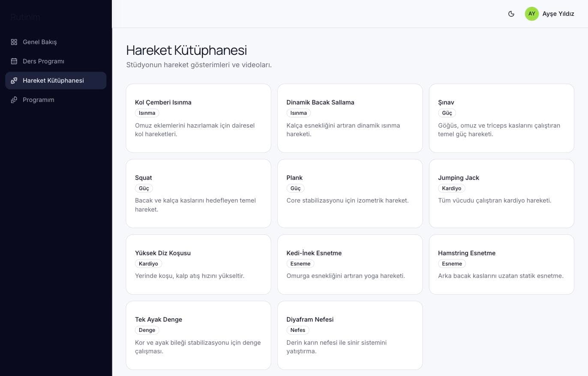588x376 pixels.
Task: Open the Hamstring Esnetme card
Action: pyautogui.click(x=501, y=264)
